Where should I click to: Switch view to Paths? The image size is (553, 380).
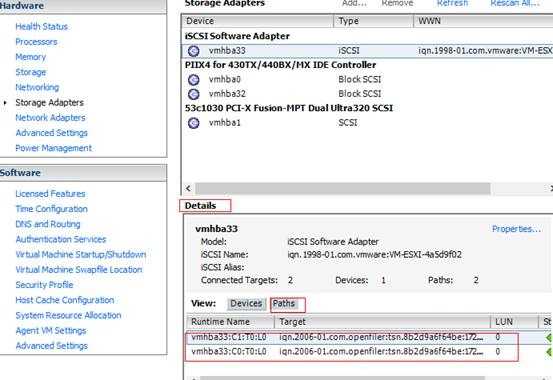click(x=284, y=304)
